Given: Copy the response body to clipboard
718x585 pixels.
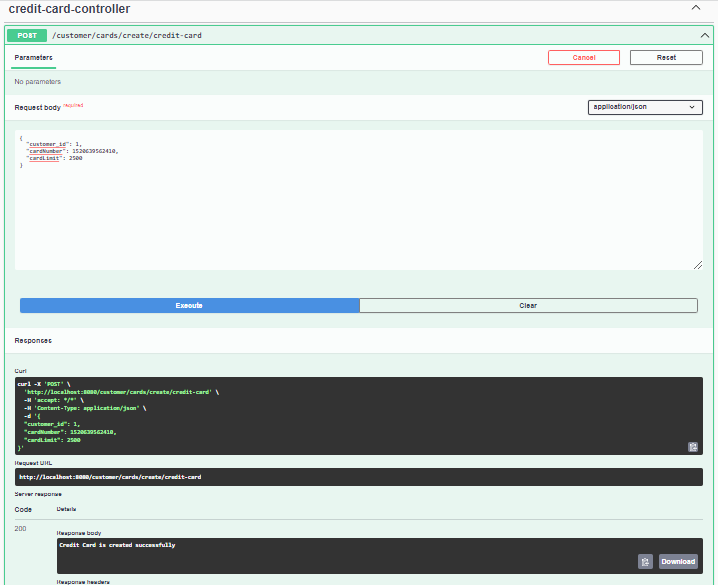Looking at the screenshot, I should pos(645,561).
